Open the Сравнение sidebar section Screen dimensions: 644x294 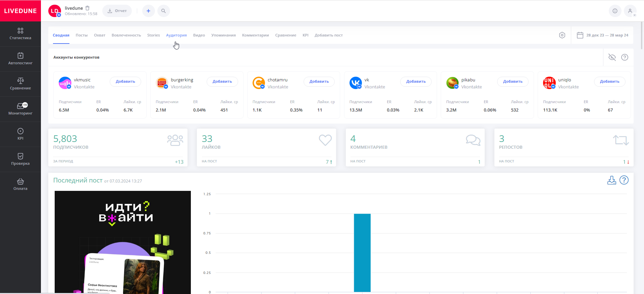(x=20, y=84)
